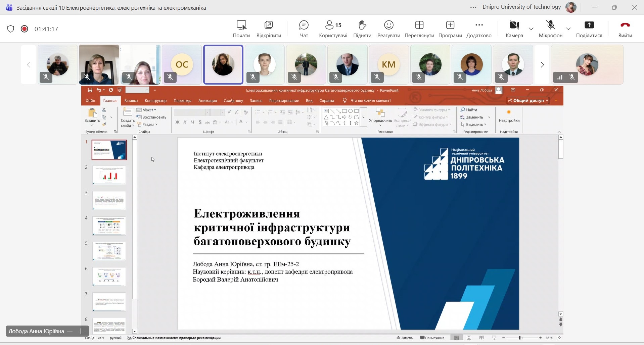Open the Переглянути view layout icon
The image size is (644, 345).
(419, 29)
